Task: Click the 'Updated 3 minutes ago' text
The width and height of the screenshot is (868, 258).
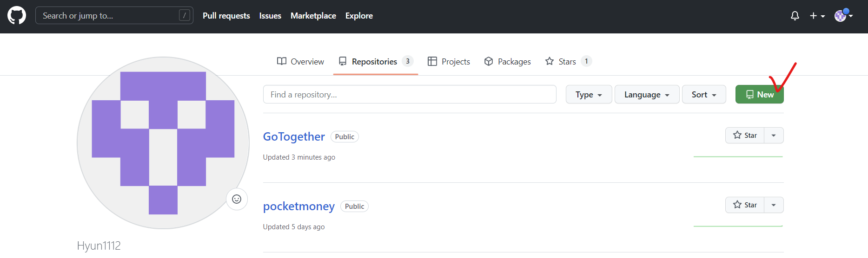Action: click(x=299, y=157)
